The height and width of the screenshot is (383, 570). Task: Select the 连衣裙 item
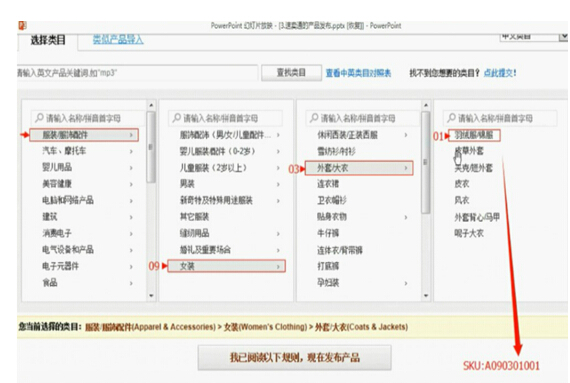(328, 184)
